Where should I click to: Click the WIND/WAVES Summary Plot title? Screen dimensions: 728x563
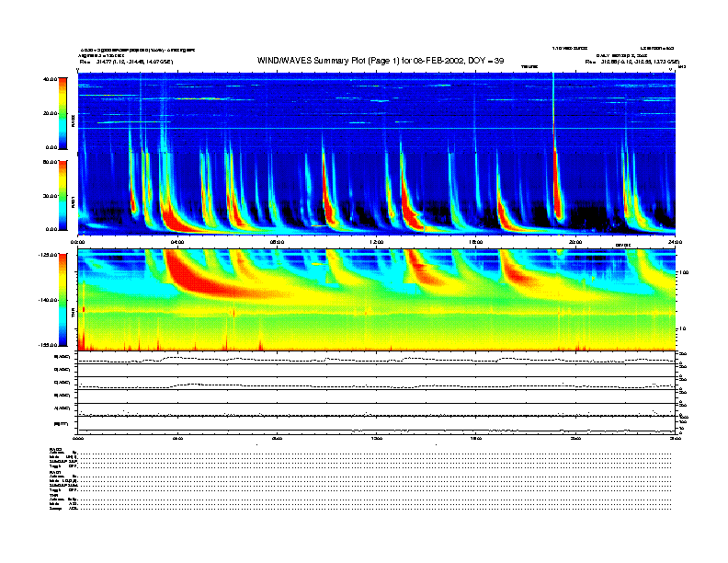click(381, 61)
